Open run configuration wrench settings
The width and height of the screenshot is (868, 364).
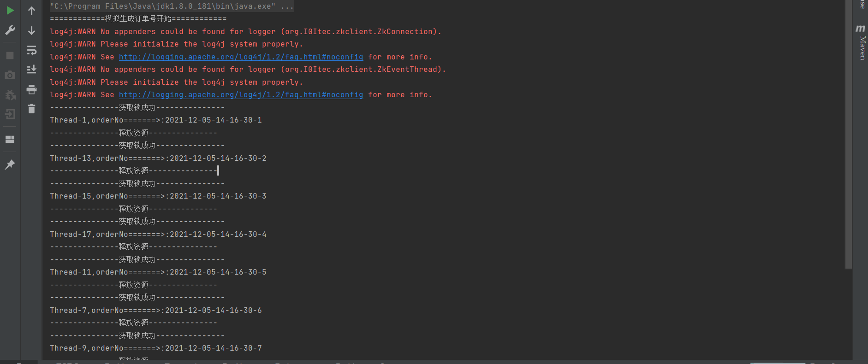coord(10,30)
